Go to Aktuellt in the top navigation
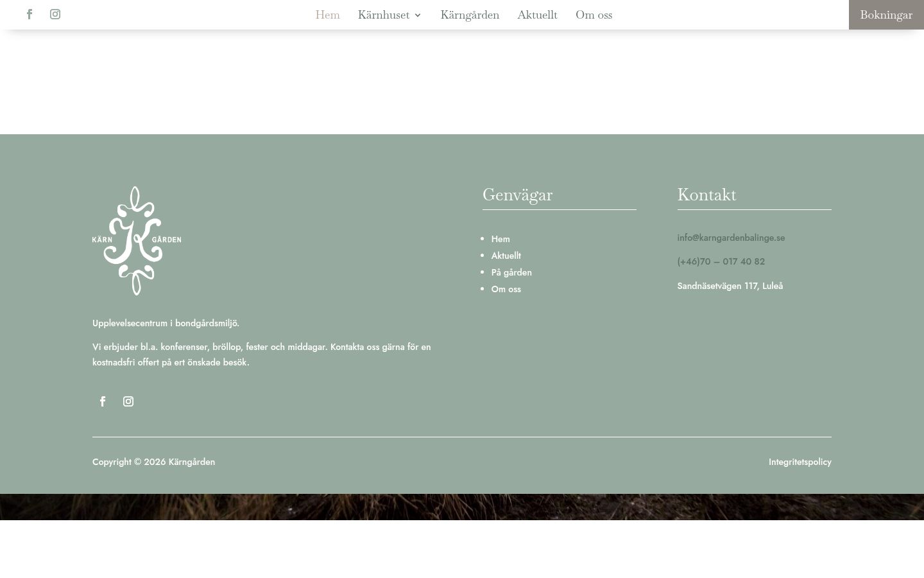 (537, 15)
